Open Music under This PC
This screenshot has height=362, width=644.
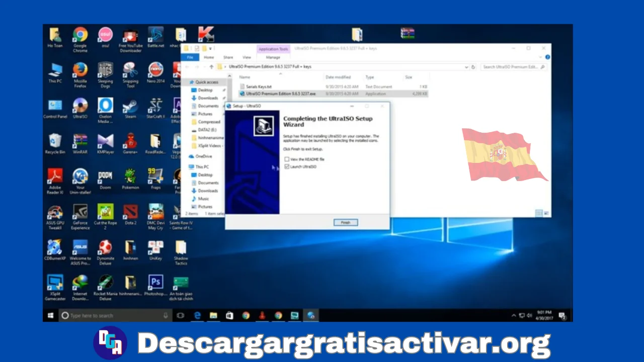(x=203, y=199)
